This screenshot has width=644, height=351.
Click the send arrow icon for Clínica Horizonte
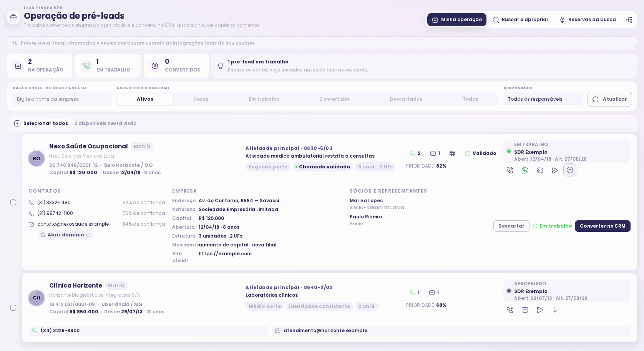pyautogui.click(x=540, y=310)
